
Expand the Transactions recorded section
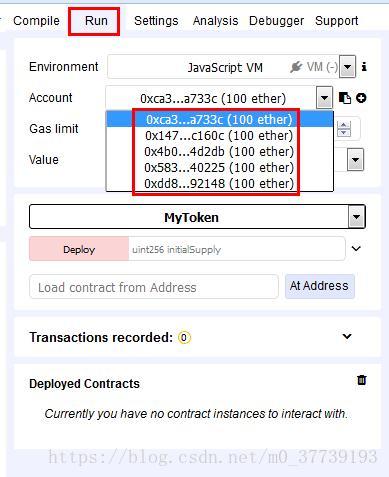click(x=347, y=336)
